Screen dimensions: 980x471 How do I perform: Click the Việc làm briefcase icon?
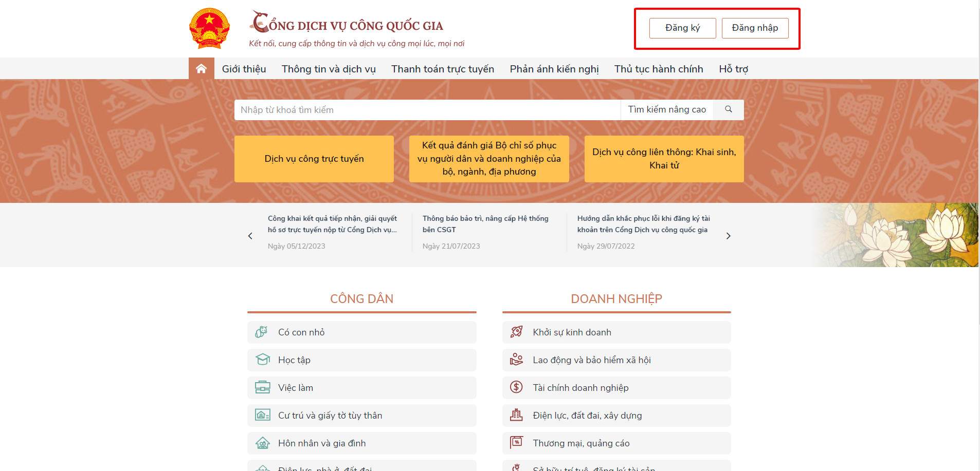click(263, 387)
